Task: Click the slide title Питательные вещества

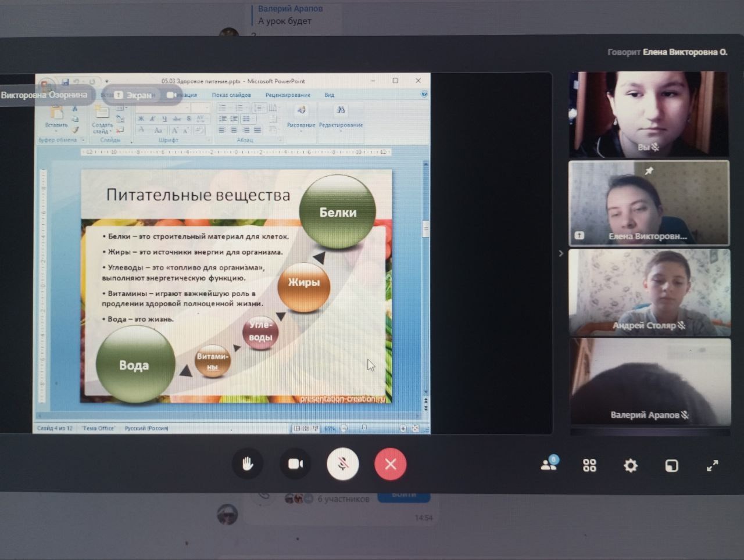Action: (x=198, y=195)
